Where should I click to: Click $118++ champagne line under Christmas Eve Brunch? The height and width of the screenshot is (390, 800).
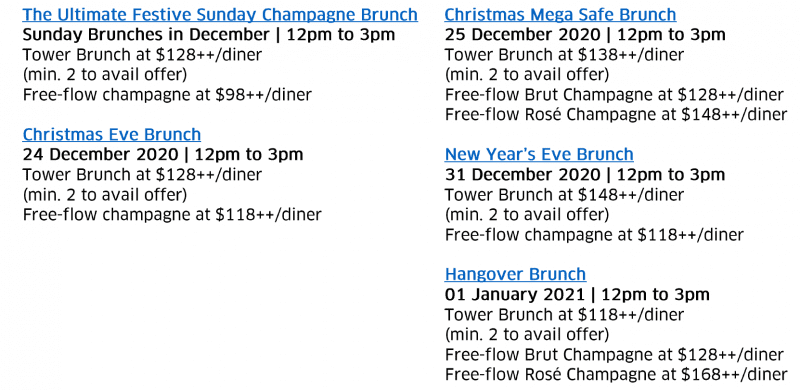172,214
